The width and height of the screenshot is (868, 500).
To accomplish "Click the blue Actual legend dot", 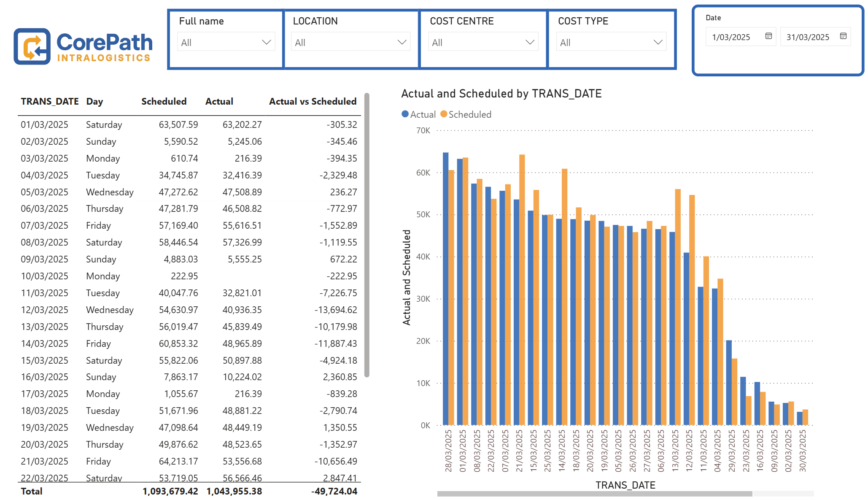I will [x=404, y=114].
